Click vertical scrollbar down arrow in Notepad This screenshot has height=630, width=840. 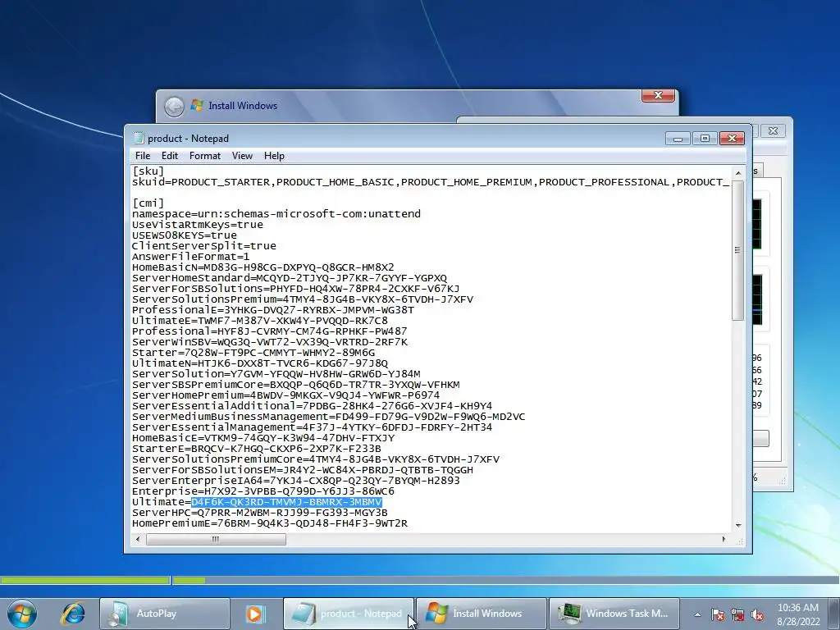coord(738,526)
